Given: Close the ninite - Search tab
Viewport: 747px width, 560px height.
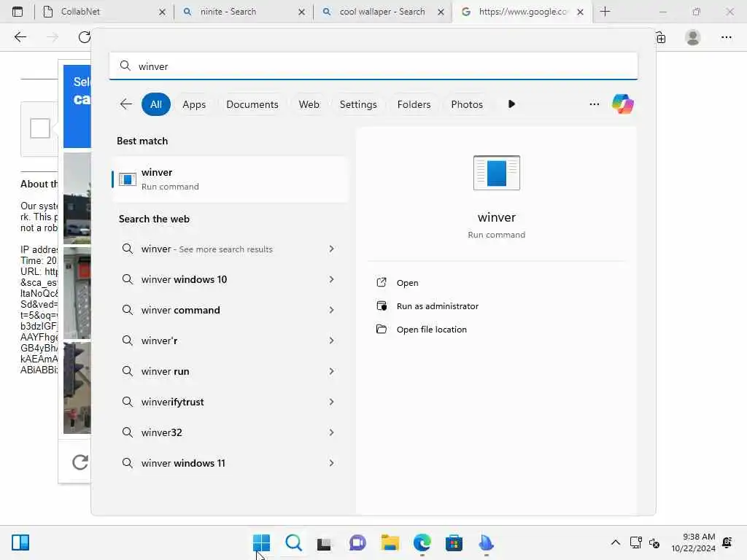Looking at the screenshot, I should (x=301, y=12).
